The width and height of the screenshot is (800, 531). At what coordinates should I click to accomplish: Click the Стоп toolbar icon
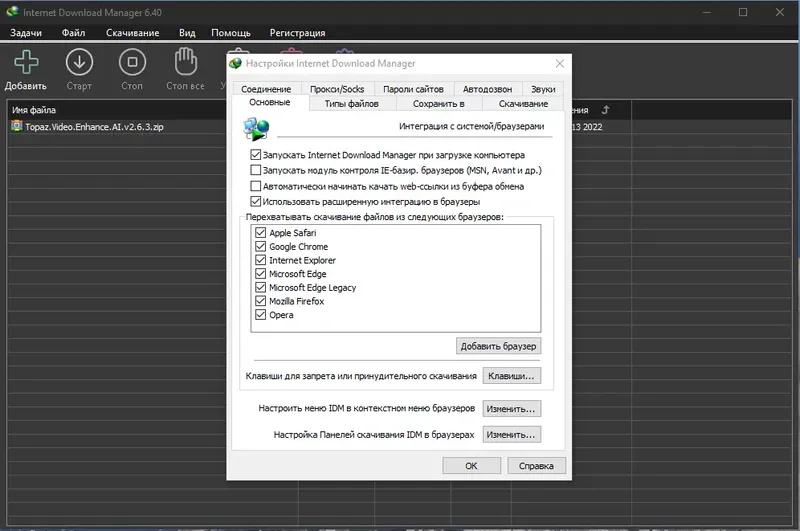pyautogui.click(x=132, y=62)
